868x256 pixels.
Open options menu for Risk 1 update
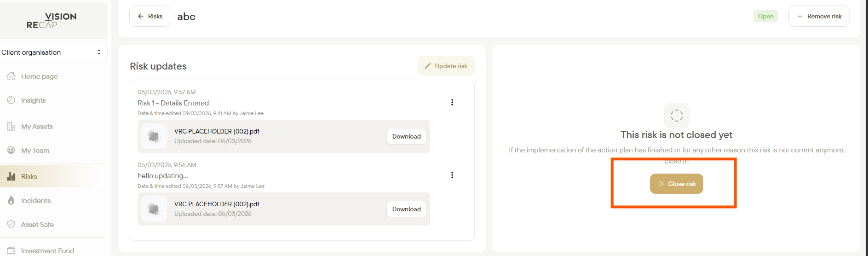click(452, 102)
